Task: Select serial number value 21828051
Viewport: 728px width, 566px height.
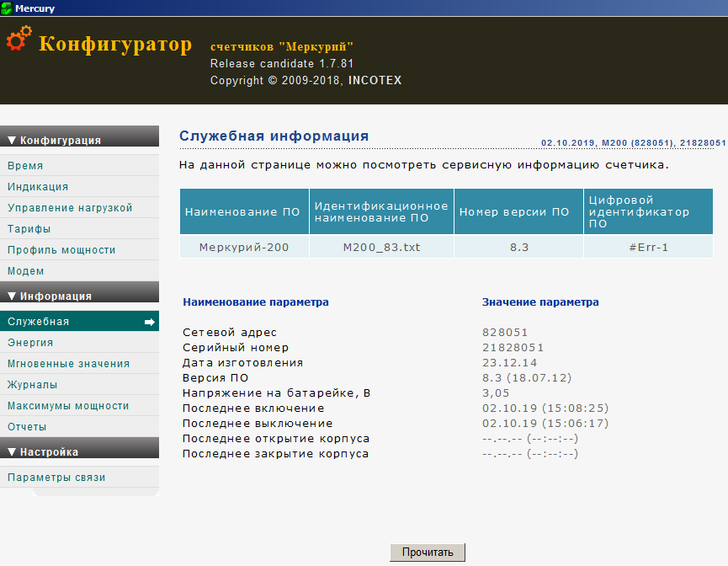Action: coord(513,348)
